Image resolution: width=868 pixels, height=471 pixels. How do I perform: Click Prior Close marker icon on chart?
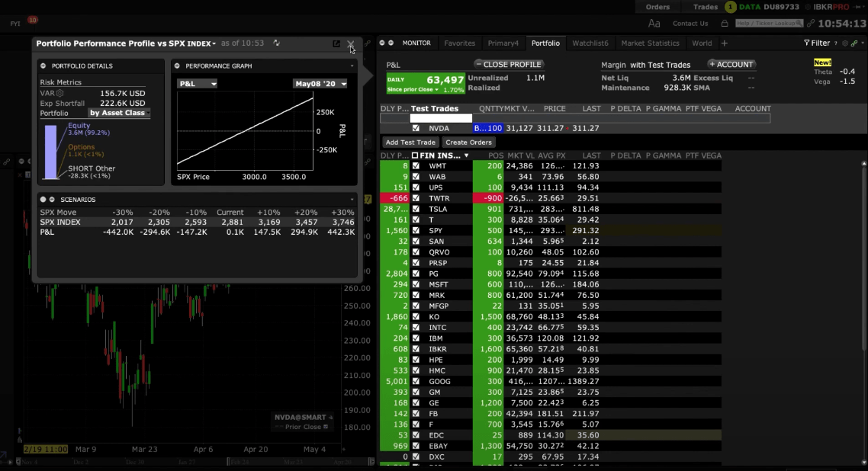(326, 427)
